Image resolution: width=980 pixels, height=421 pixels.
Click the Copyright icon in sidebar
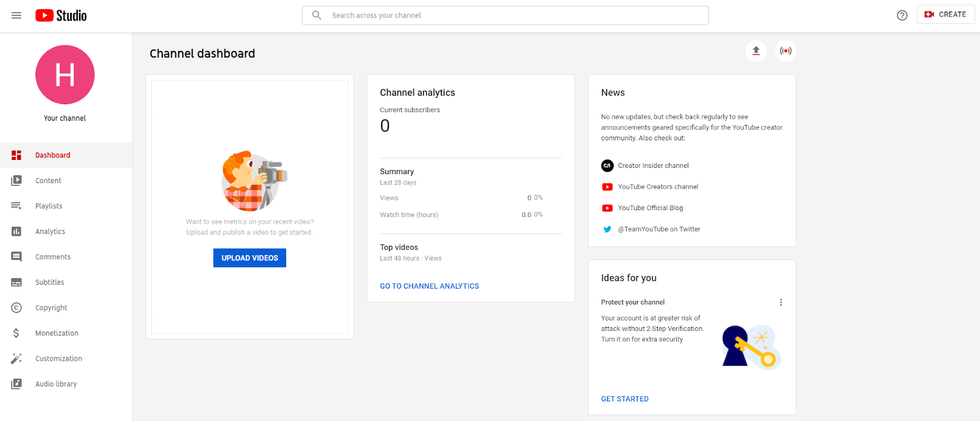17,308
